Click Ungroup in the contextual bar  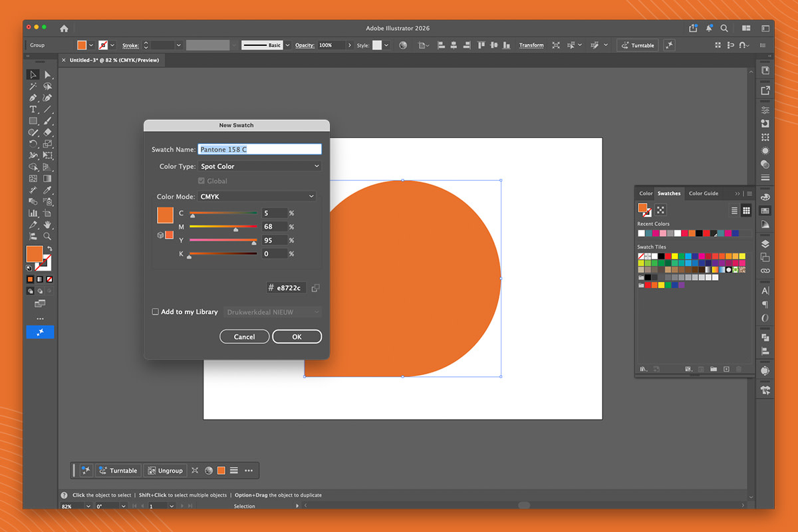coord(165,470)
